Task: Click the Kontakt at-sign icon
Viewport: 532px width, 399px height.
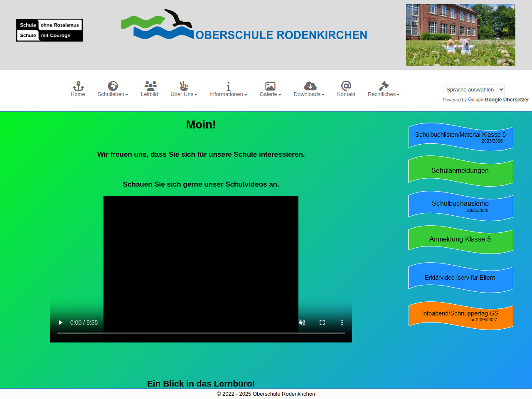Action: (346, 86)
